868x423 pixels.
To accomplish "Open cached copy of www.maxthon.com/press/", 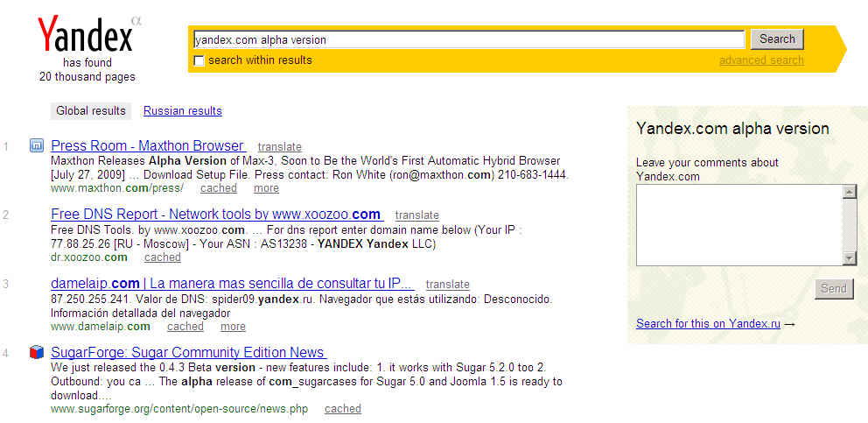I will (x=219, y=188).
